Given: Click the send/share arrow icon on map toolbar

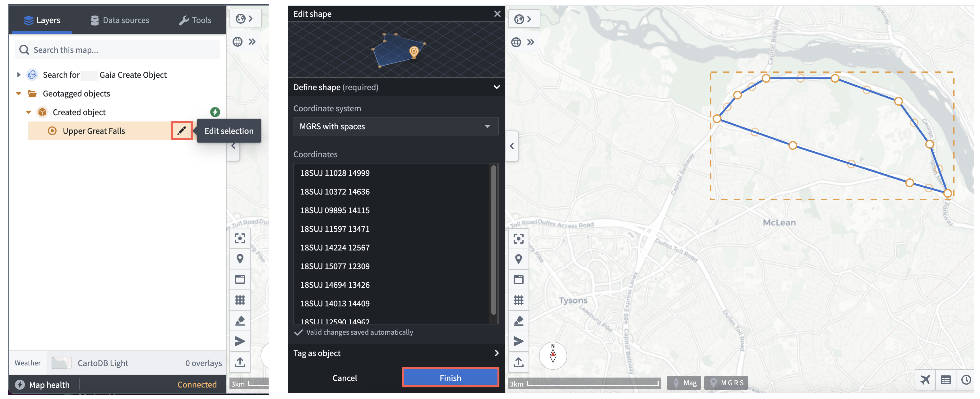Looking at the screenshot, I should point(240,341).
